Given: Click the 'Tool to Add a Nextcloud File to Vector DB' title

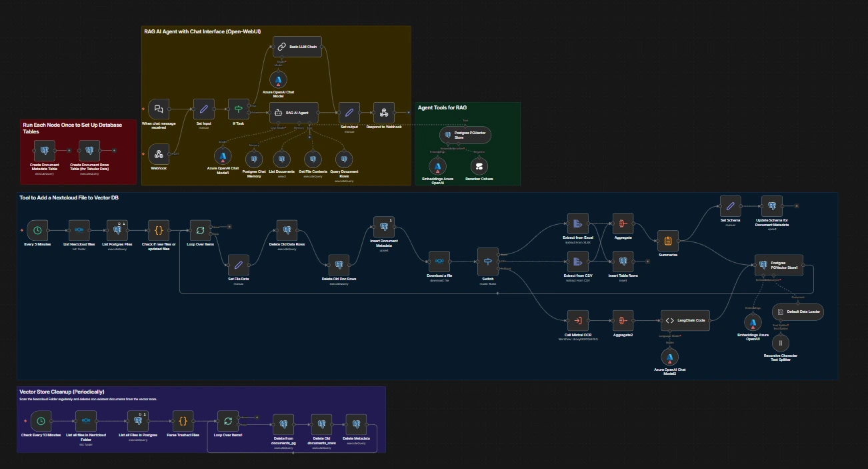Looking at the screenshot, I should tap(70, 197).
